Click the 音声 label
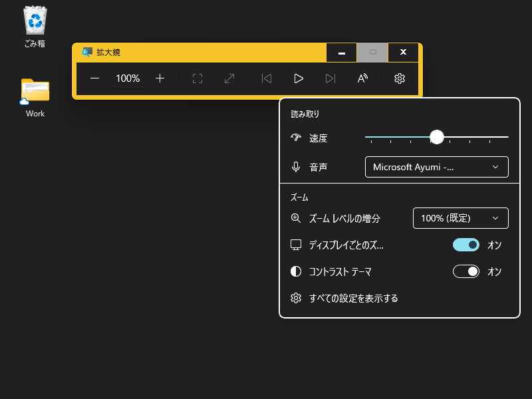This screenshot has height=399, width=532. coord(319,168)
